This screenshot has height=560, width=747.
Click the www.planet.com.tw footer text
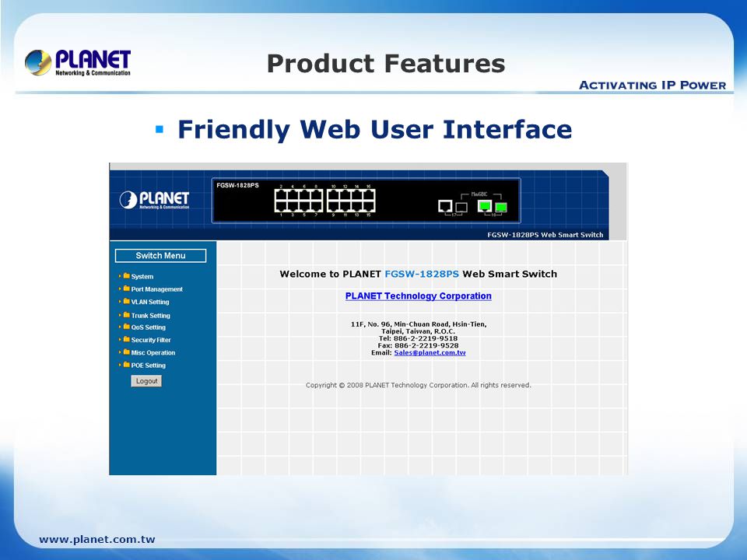(97, 540)
